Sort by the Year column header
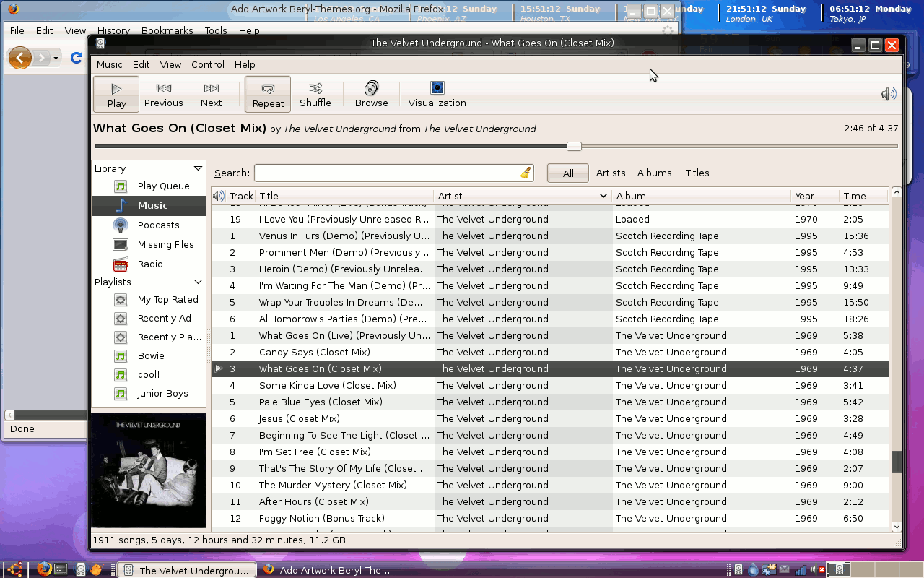The height and width of the screenshot is (578, 924). pyautogui.click(x=815, y=196)
